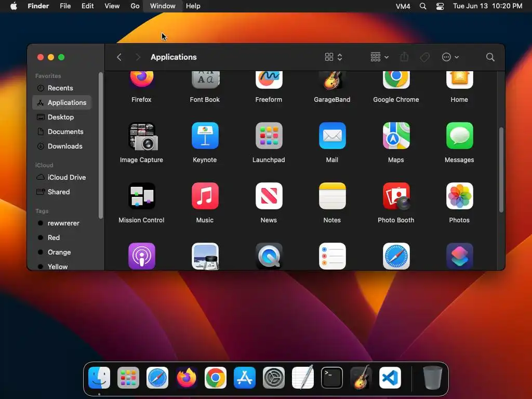Open the Firefox app in Applications
Viewport: 532px width, 399px height.
[x=141, y=80]
